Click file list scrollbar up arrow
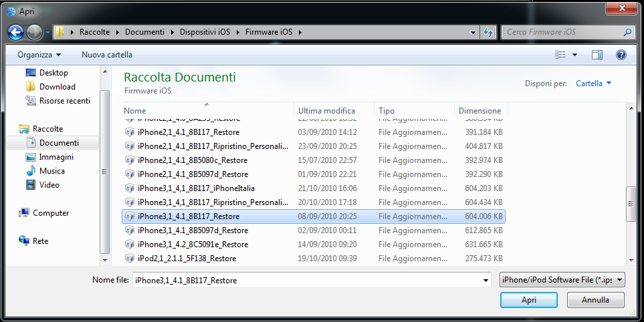 coord(631,108)
